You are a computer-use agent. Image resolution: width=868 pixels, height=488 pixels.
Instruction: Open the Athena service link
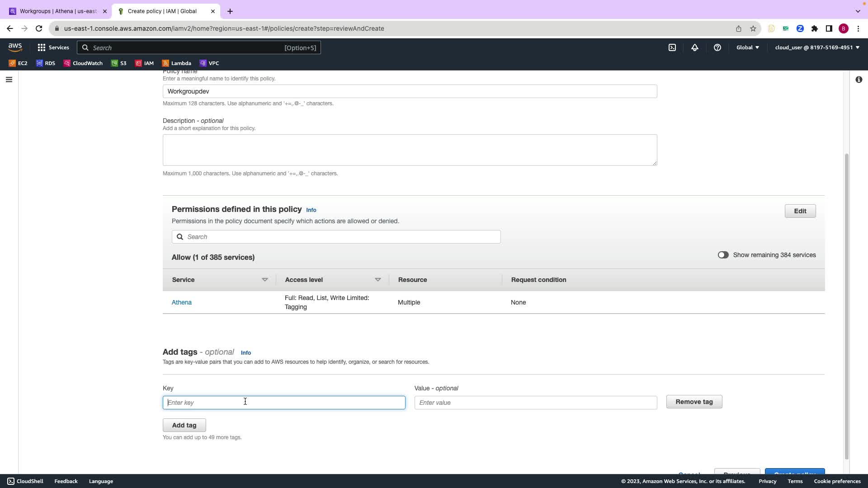tap(182, 302)
